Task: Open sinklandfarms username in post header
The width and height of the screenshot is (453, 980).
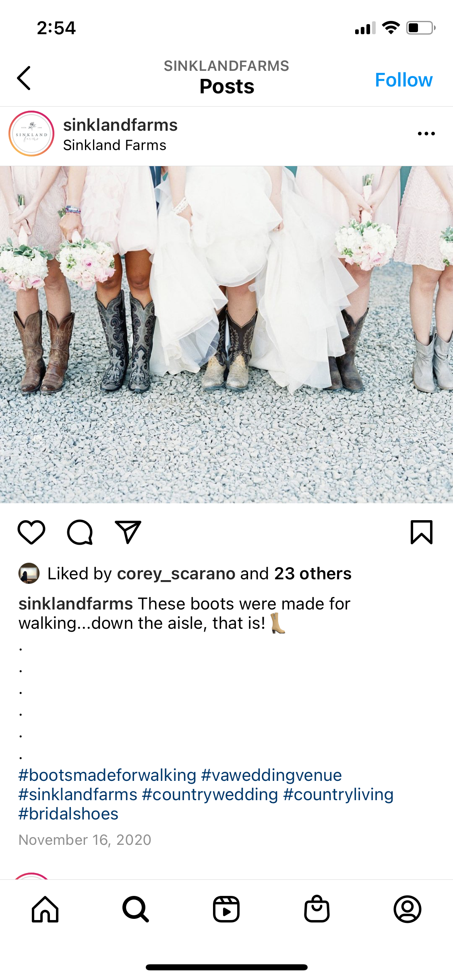Action: coord(120,125)
